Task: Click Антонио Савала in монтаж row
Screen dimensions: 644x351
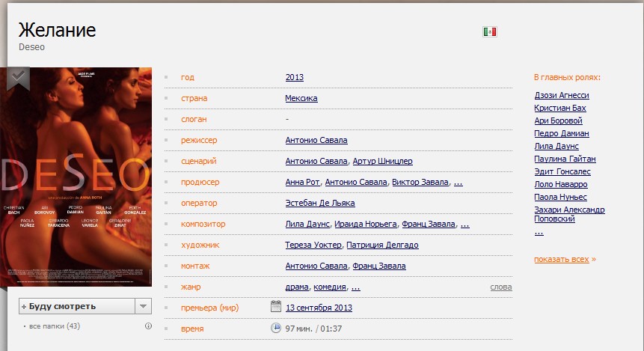Action: [x=316, y=266]
